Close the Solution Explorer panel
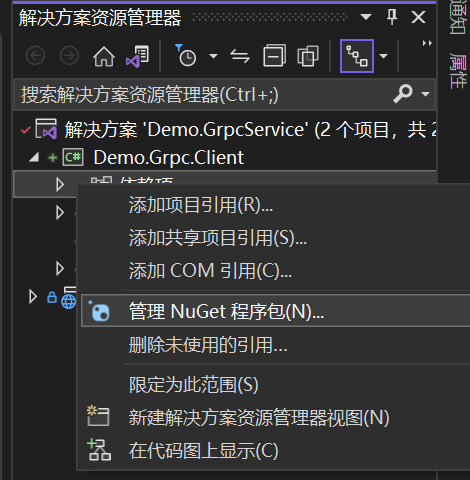Screen dimensions: 470x480 pos(418,17)
